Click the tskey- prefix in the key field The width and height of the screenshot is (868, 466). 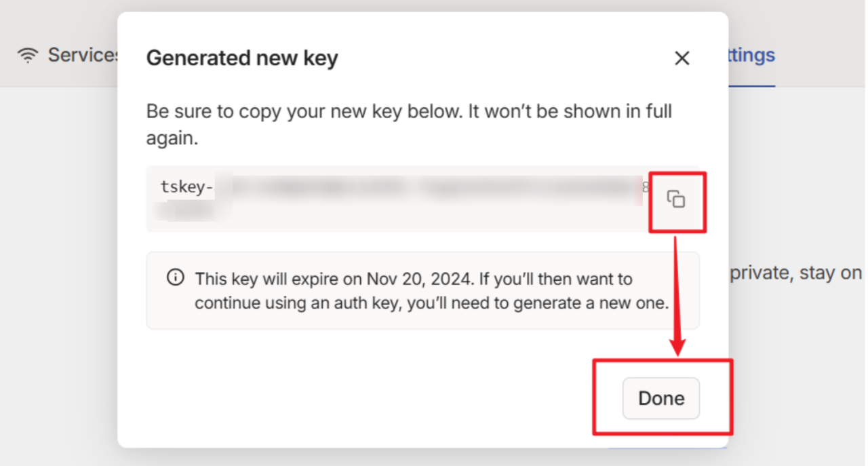[187, 187]
